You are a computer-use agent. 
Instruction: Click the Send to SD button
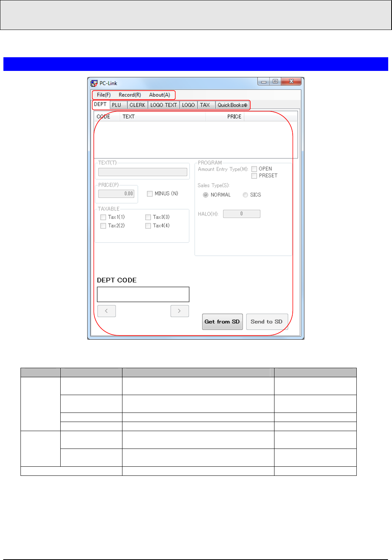point(267,322)
